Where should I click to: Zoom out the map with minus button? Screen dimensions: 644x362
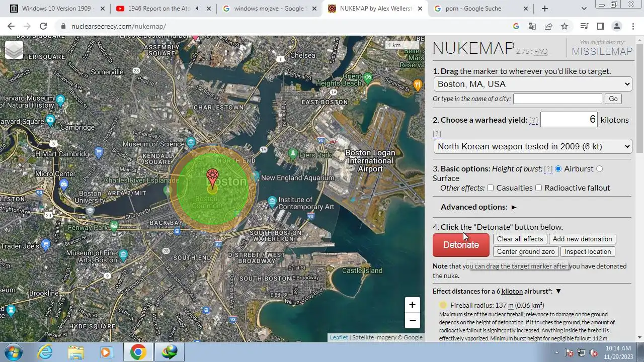pyautogui.click(x=412, y=320)
